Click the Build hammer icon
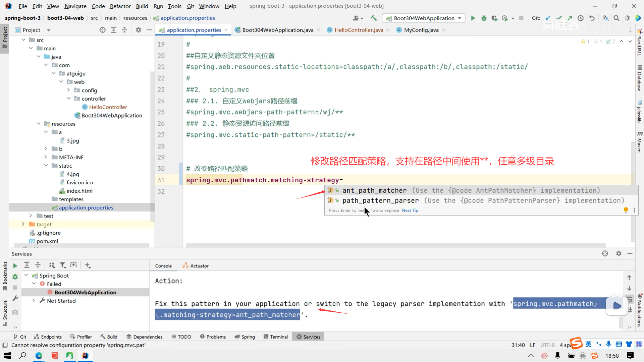This screenshot has height=362, width=644. [374, 18]
